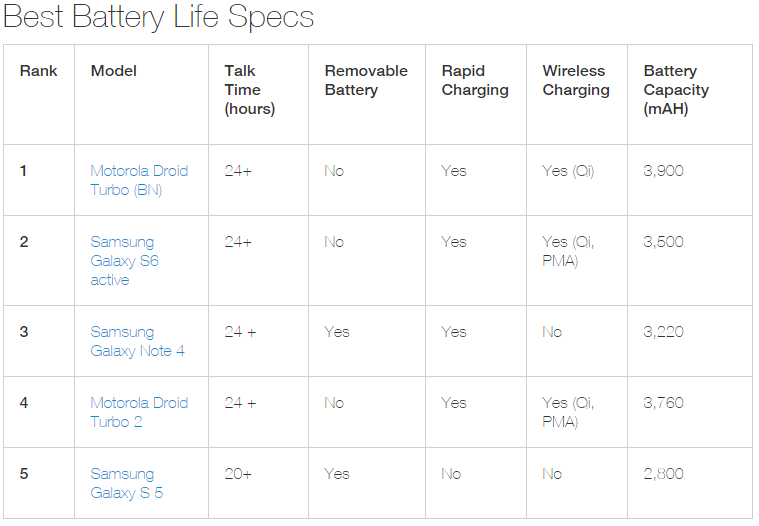The height and width of the screenshot is (526, 759).
Task: Open the Samsung Galaxy S 5 link
Action: [127, 483]
